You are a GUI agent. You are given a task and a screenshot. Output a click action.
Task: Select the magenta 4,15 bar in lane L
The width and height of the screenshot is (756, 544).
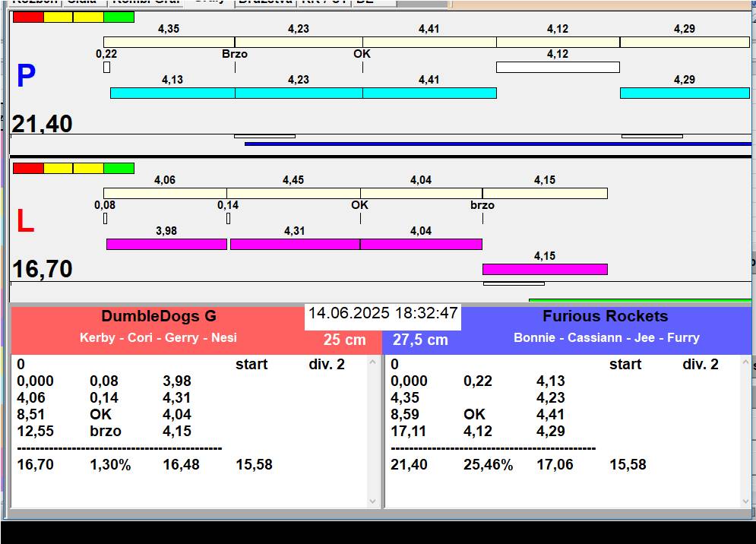click(x=545, y=269)
